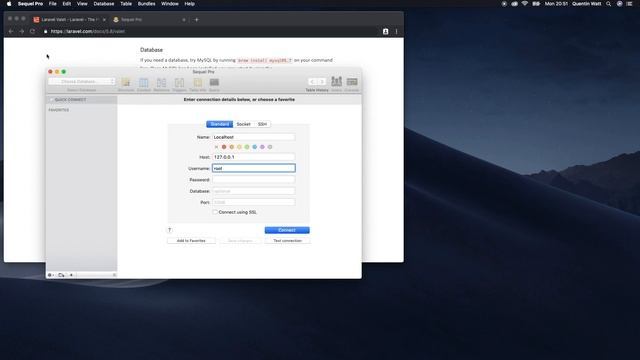Open the Triggers view toolbar icon
The height and width of the screenshot is (360, 640).
click(x=179, y=83)
